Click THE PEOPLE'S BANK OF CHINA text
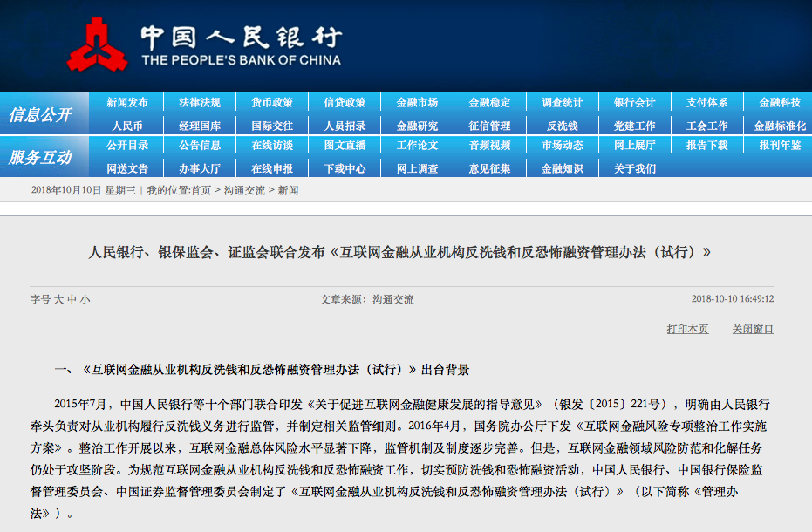The image size is (812, 532). click(x=242, y=60)
